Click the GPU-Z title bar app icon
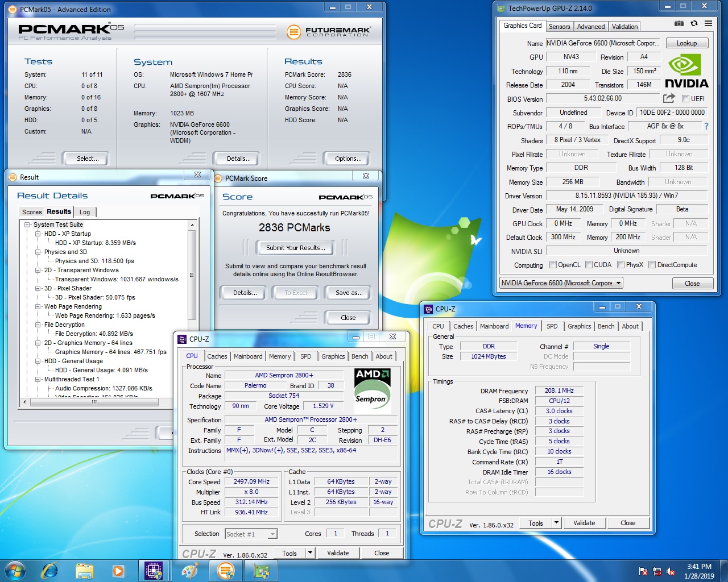 coord(501,8)
